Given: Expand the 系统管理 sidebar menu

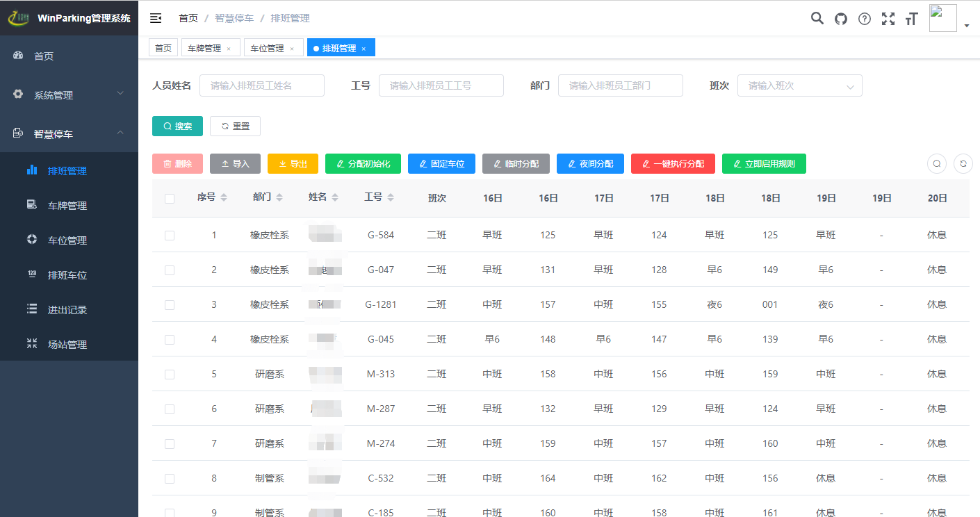Looking at the screenshot, I should click(69, 95).
